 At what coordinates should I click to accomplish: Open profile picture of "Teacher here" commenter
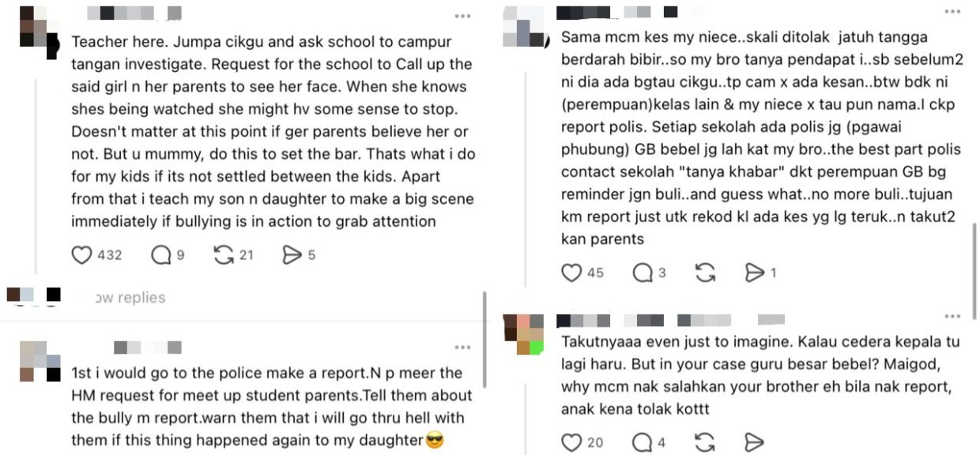[x=36, y=28]
